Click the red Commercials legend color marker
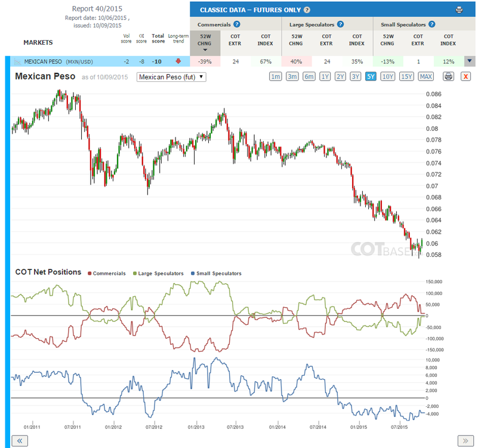This screenshot has width=478, height=448. click(90, 274)
